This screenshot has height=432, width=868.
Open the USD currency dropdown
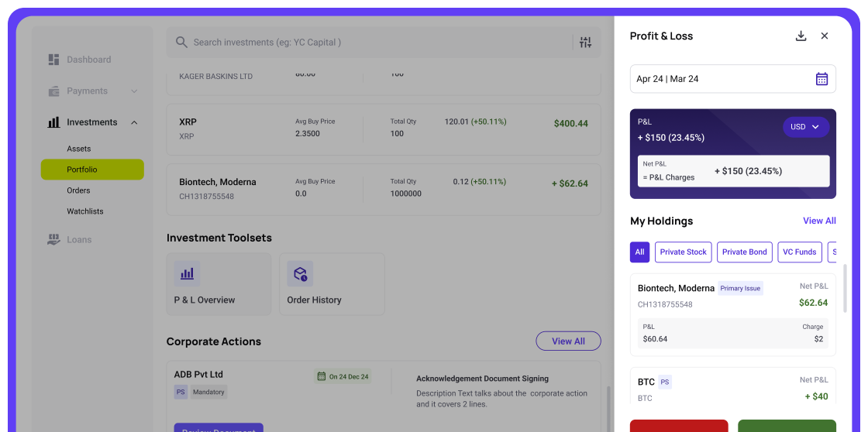[x=806, y=127]
